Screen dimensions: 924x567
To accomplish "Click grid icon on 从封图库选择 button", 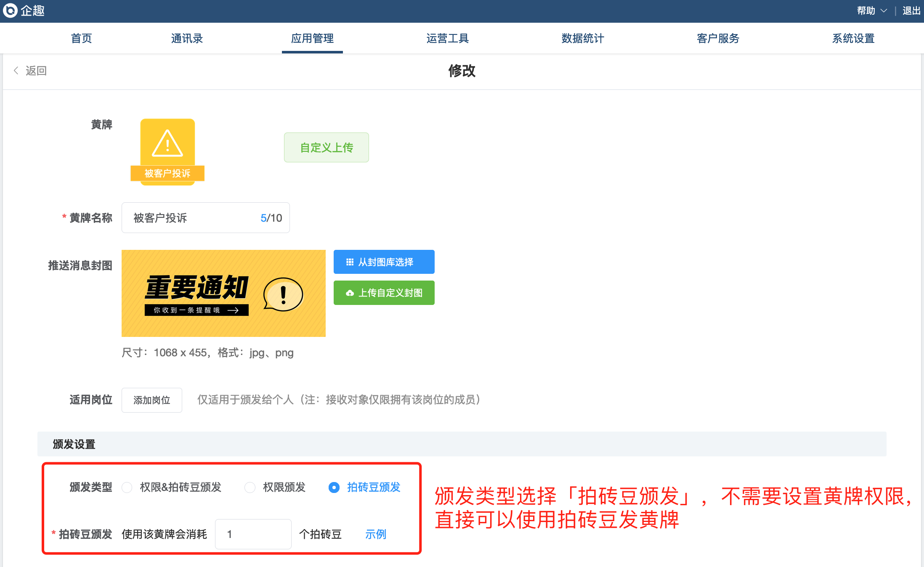I will pyautogui.click(x=350, y=262).
